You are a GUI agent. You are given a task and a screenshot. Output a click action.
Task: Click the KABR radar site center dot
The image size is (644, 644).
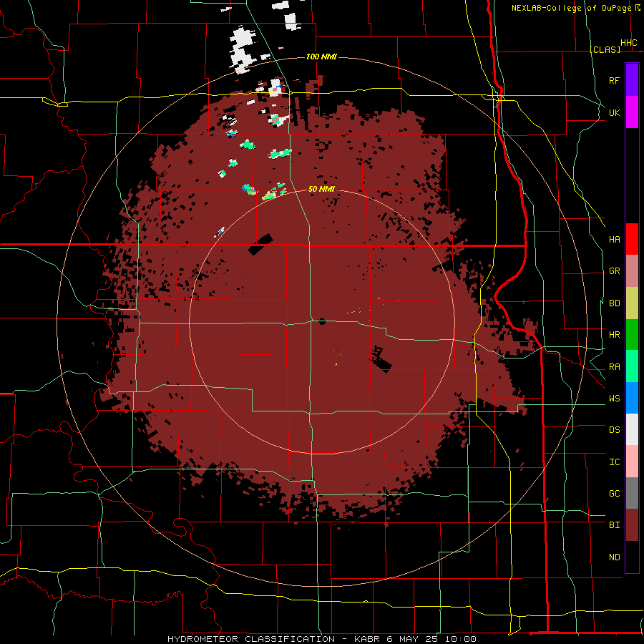(322, 321)
